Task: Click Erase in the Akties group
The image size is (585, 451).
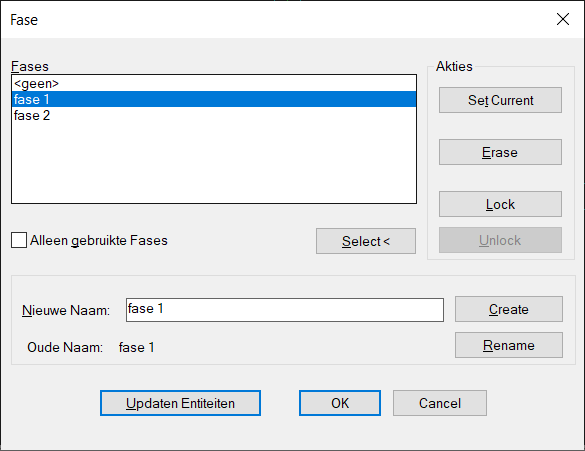Action: 500,152
